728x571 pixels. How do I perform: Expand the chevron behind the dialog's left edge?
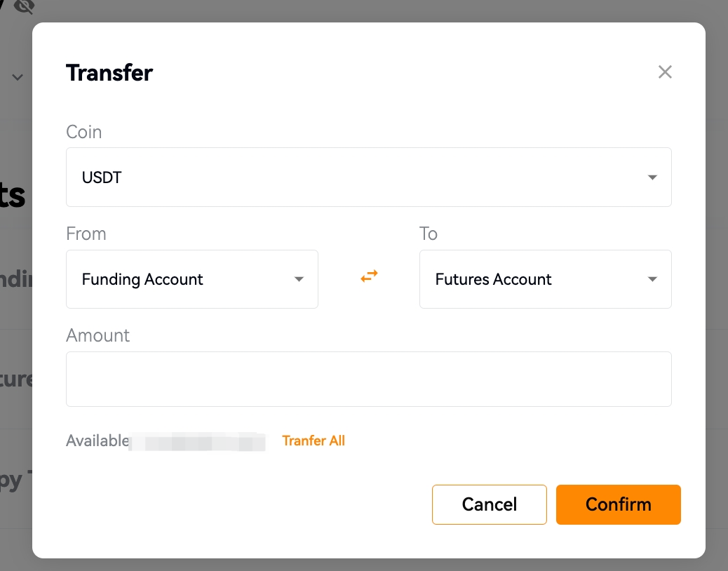18,77
